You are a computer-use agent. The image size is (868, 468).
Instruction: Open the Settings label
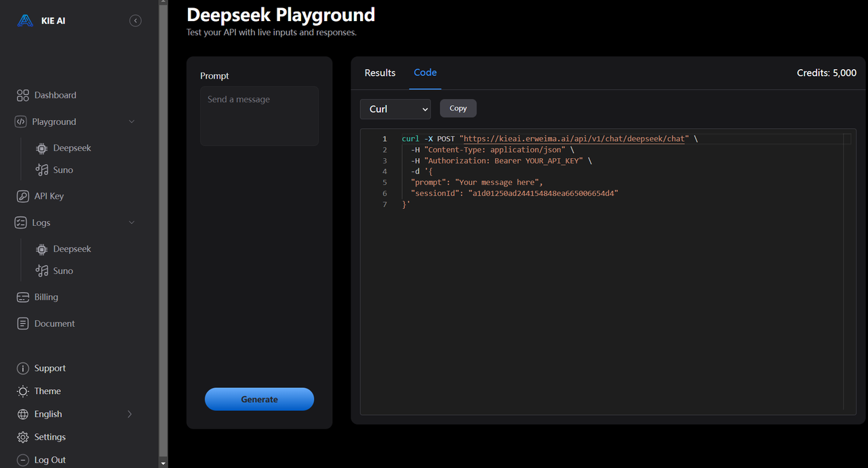coord(50,437)
